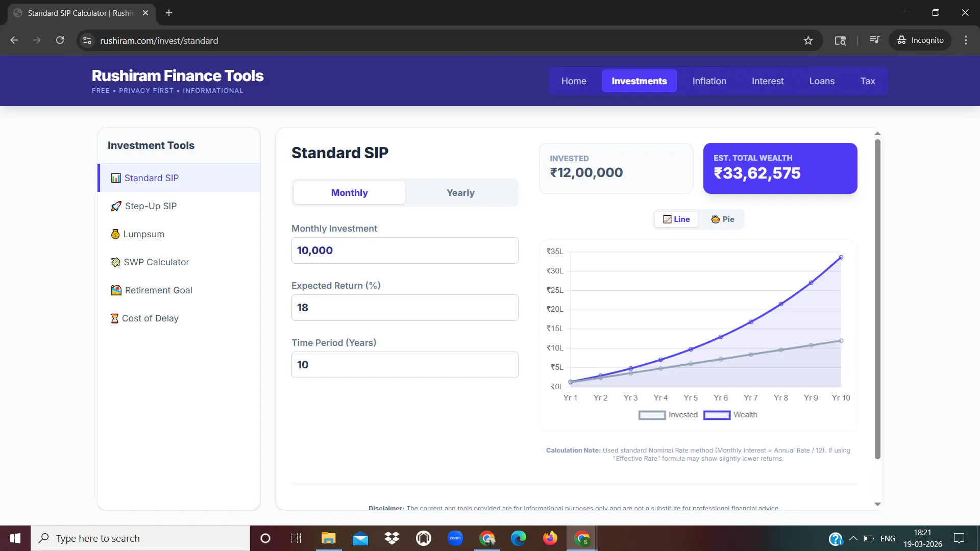The image size is (980, 551).
Task: Open Microsoft Edge from the taskbar
Action: coord(519,538)
